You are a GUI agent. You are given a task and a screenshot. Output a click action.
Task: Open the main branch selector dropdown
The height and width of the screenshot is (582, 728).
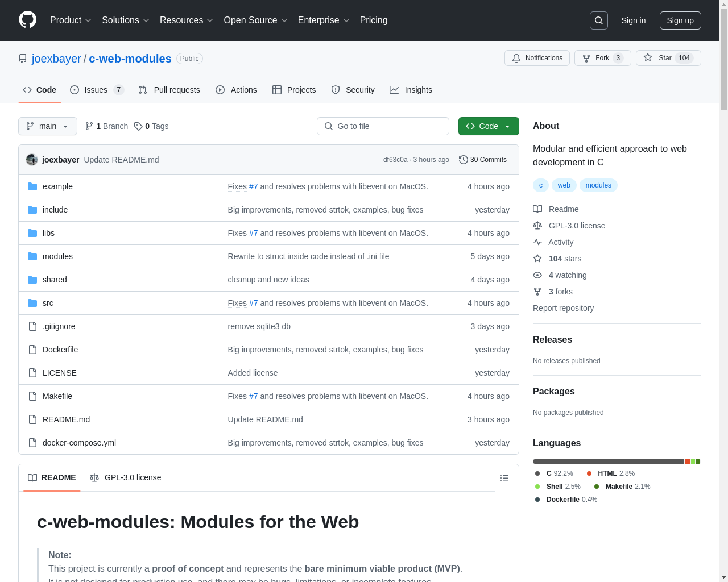tap(48, 126)
